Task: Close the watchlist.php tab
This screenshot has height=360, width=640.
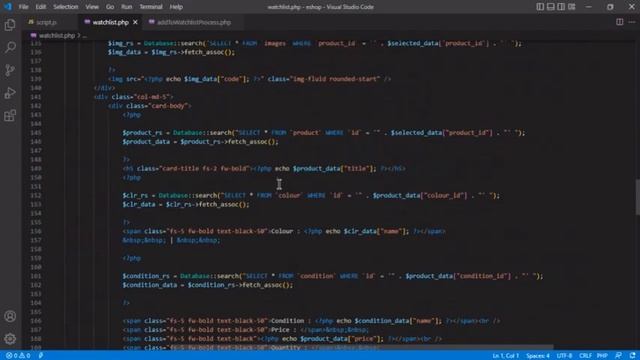Action: coord(135,22)
